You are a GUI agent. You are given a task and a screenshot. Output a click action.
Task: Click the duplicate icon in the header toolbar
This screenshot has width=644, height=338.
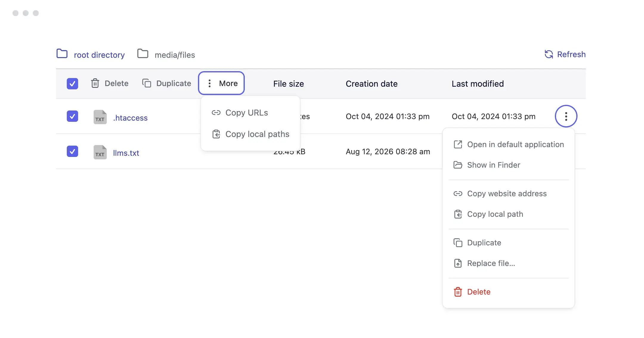147,83
